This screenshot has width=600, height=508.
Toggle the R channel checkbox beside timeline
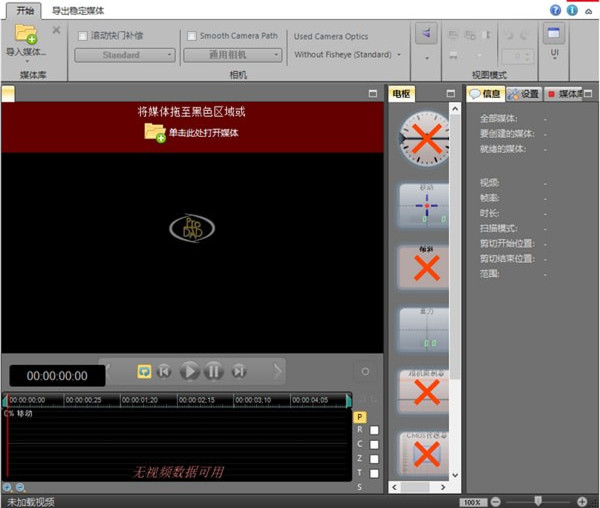coord(373,430)
